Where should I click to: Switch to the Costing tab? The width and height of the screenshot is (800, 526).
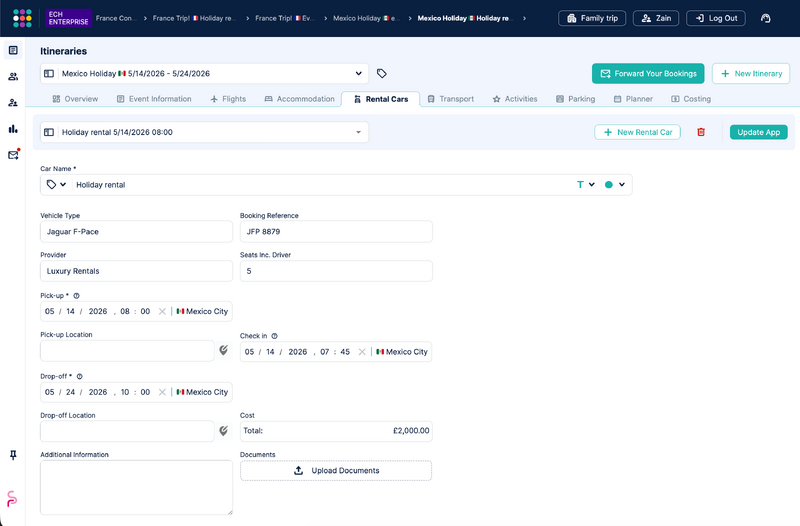[691, 99]
